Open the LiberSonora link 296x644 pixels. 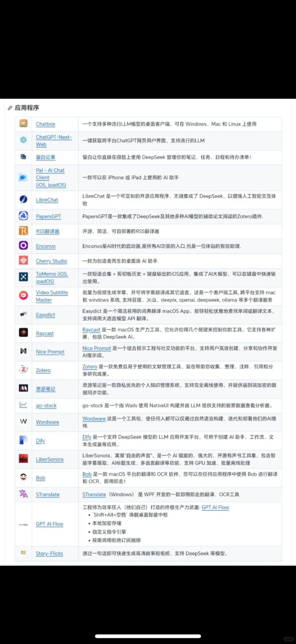[50, 459]
